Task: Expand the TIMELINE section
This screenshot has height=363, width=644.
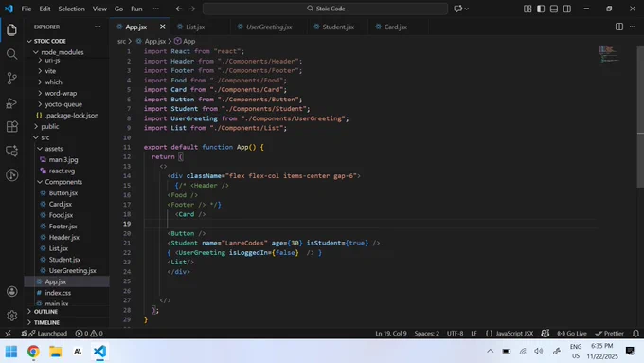Action: [x=67, y=322]
